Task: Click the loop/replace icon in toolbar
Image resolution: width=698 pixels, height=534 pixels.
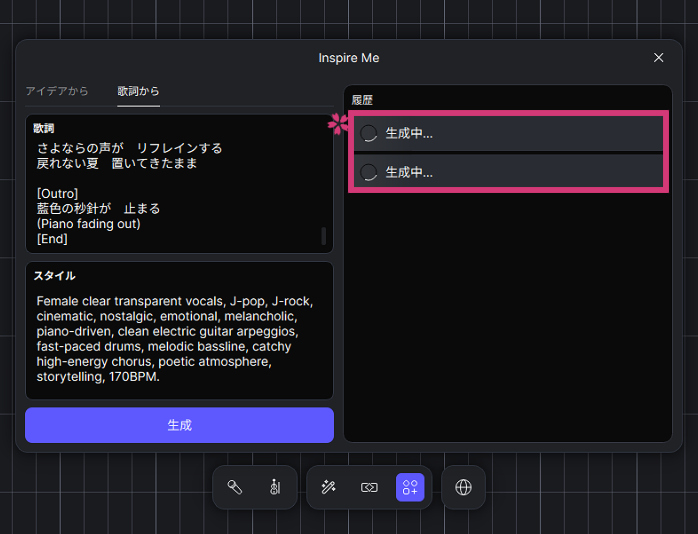Action: [x=369, y=487]
